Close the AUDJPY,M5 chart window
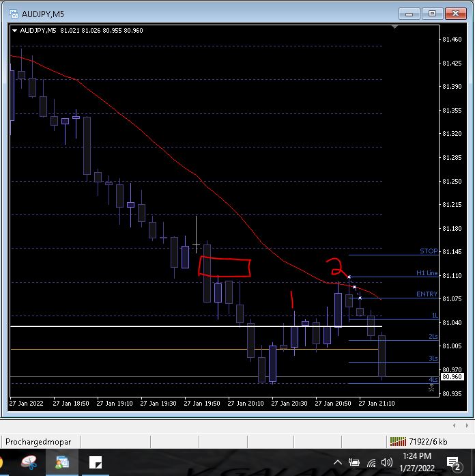 tap(456, 14)
